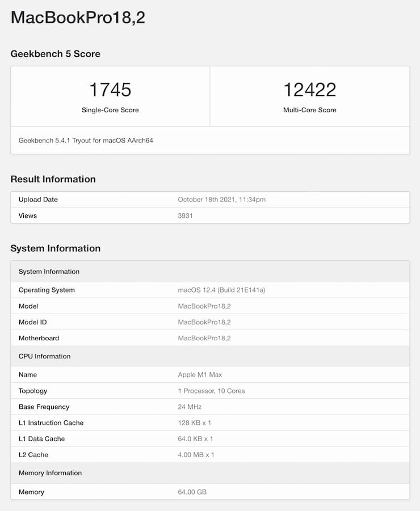Click the Result Information heading
420x511 pixels.
coord(53,179)
